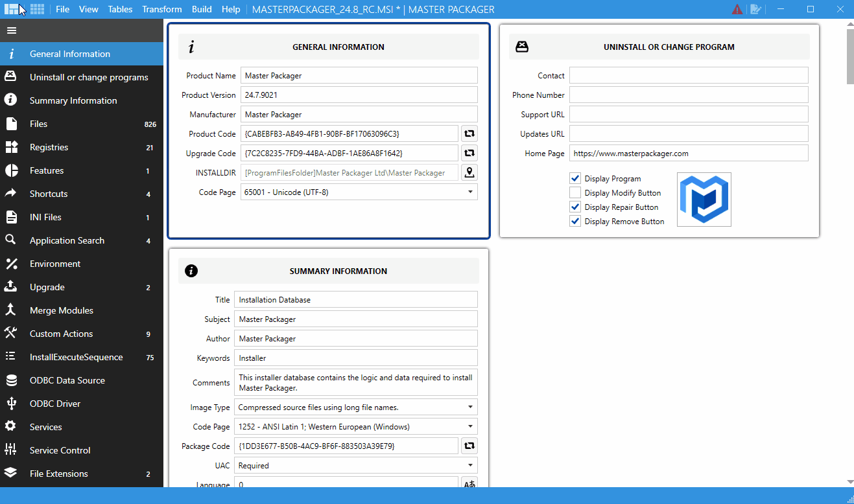
Task: Open the ODBC Driver section
Action: click(x=82, y=404)
